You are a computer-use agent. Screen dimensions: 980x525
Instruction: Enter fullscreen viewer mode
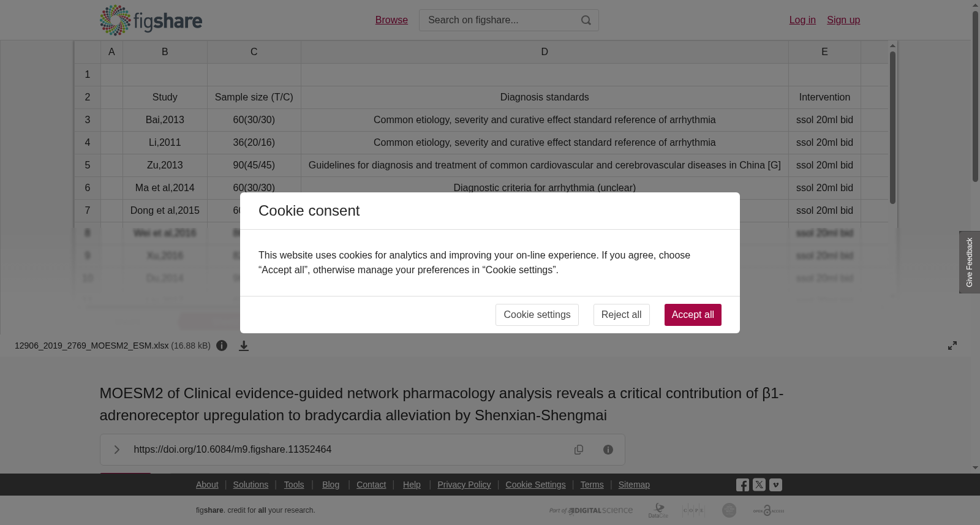[952, 346]
